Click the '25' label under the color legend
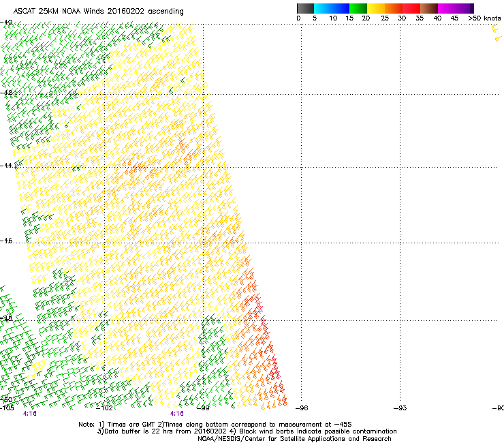Image resolution: width=504 pixels, height=443 pixels. (x=385, y=18)
